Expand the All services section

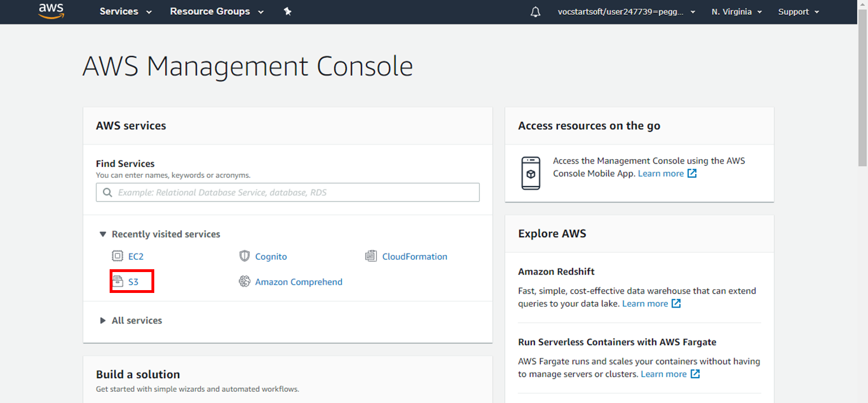[131, 321]
